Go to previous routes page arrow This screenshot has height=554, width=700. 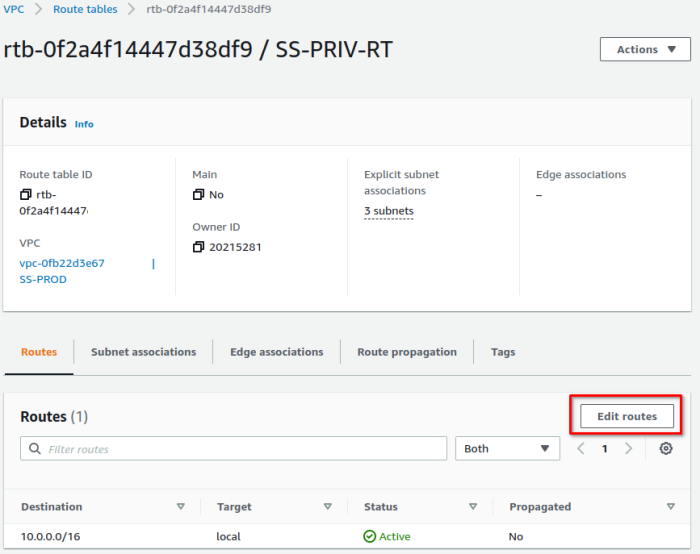tap(581, 449)
